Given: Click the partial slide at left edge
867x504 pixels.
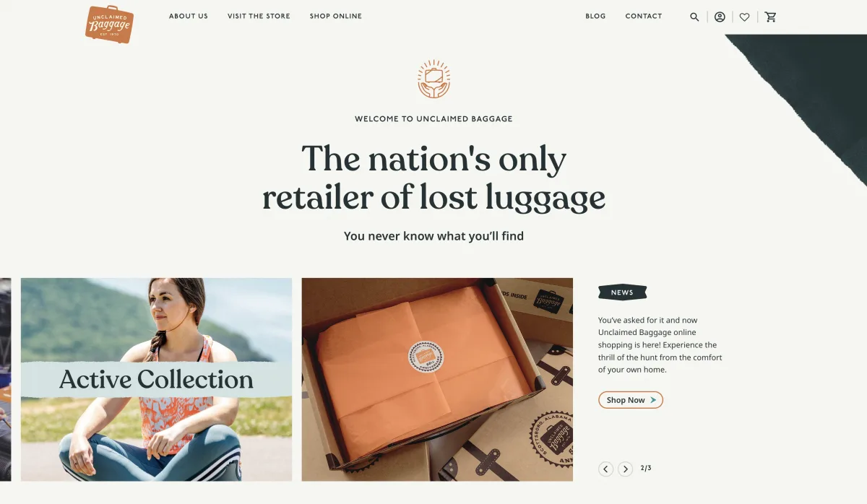Looking at the screenshot, I should (x=5, y=379).
